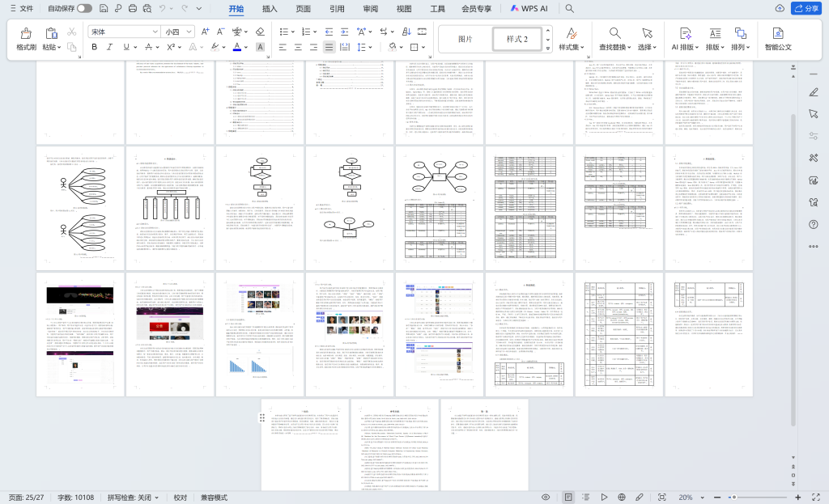Click the Undo arrow
This screenshot has height=504, width=829.
click(x=162, y=8)
